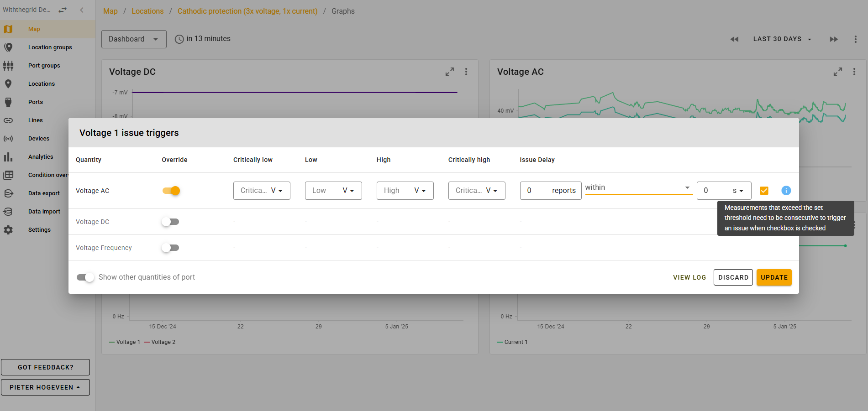Disable the Voltage AC override toggle
The width and height of the screenshot is (868, 411).
coord(171,191)
